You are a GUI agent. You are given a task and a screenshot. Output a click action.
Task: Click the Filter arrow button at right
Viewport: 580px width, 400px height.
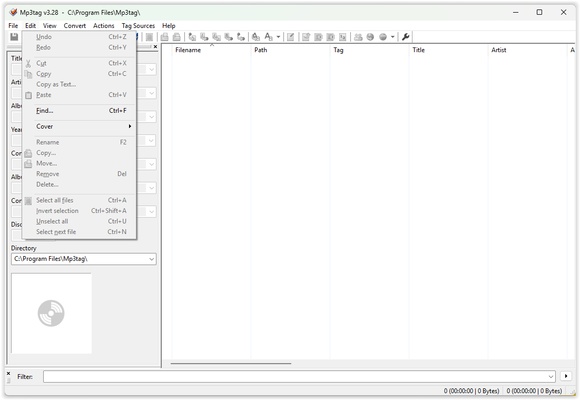566,376
